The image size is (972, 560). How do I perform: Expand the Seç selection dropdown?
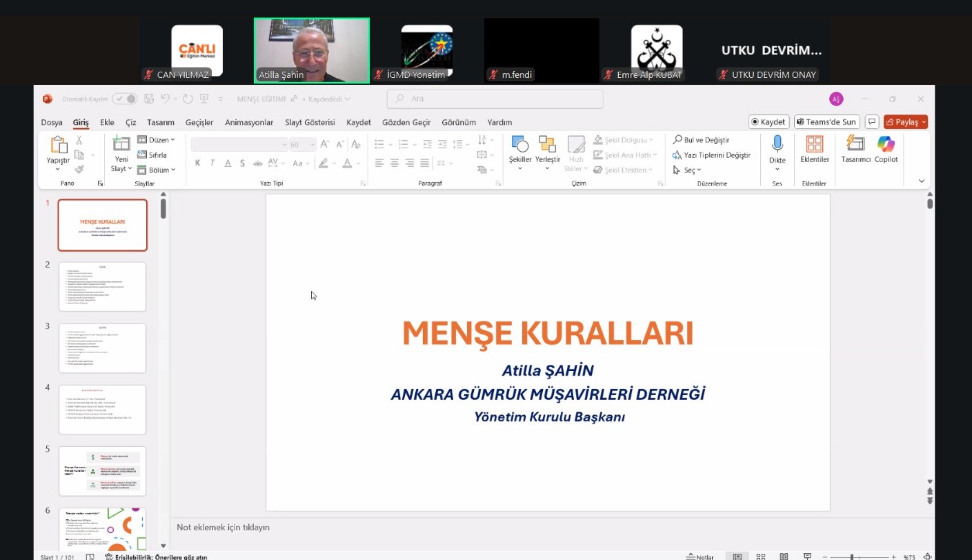(x=688, y=170)
